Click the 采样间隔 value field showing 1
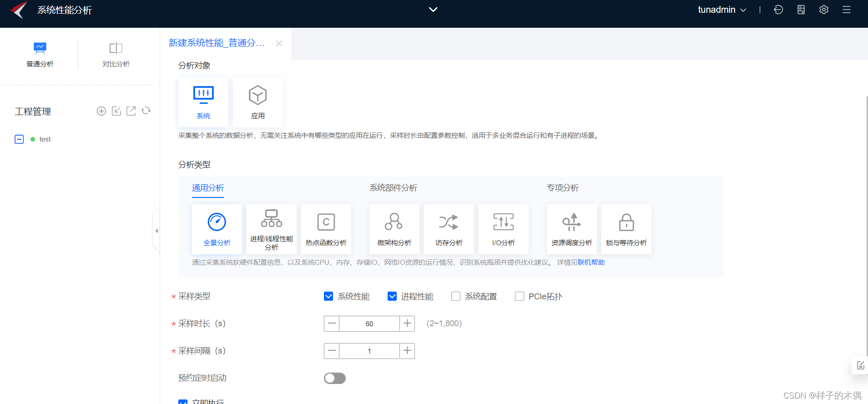The width and height of the screenshot is (868, 404). click(369, 351)
